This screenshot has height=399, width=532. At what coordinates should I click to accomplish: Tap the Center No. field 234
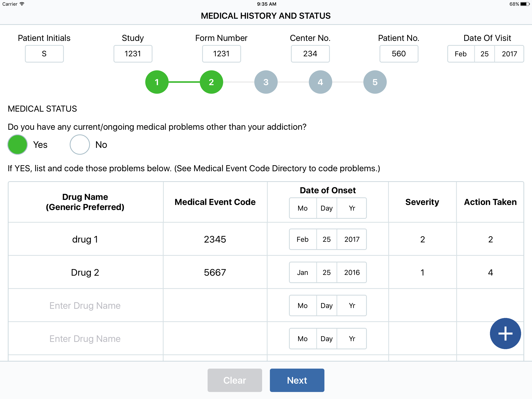click(310, 54)
